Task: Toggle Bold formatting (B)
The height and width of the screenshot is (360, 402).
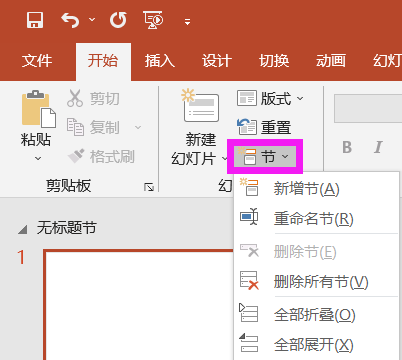Action: [x=347, y=147]
